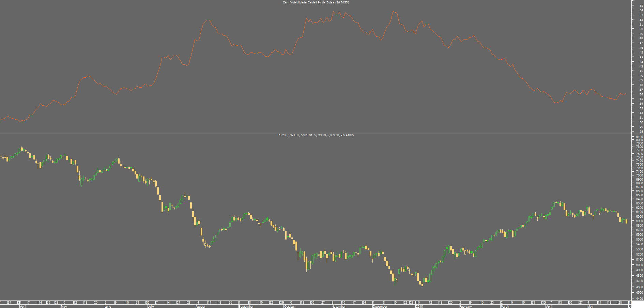Click the 4400 value on PSI20 price scale
Screen dimensions: 644x308
[639, 299]
